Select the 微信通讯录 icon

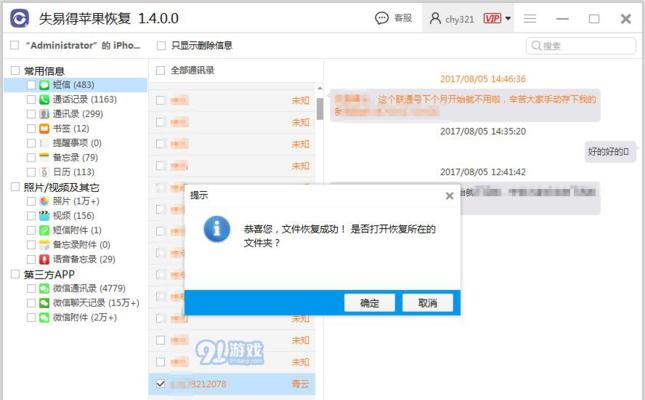44,288
